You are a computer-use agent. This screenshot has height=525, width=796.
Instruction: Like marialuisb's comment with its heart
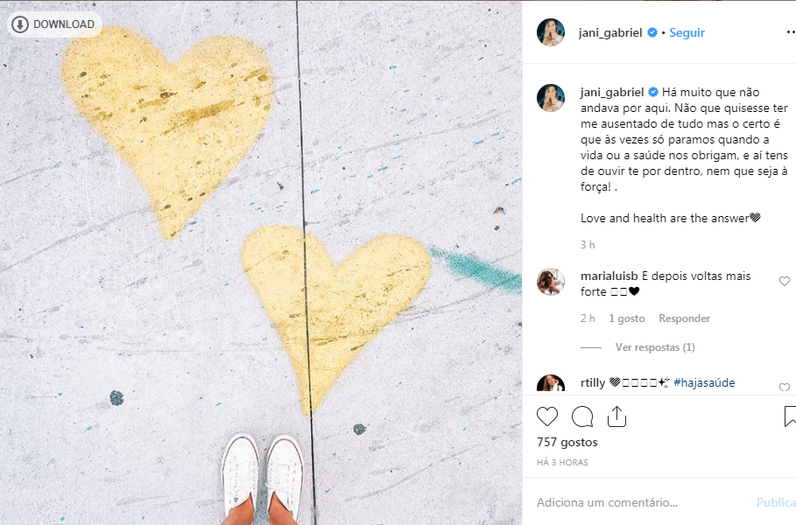[784, 281]
